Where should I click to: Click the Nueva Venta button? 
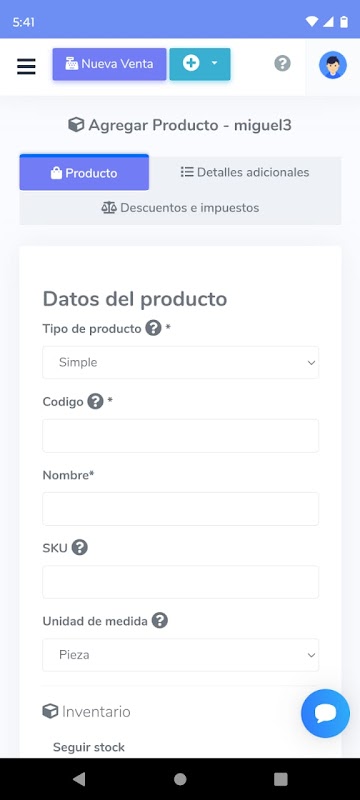point(109,64)
